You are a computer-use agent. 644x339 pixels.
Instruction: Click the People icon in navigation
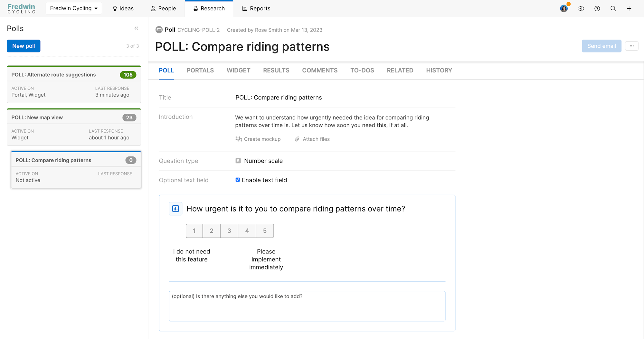click(x=153, y=8)
